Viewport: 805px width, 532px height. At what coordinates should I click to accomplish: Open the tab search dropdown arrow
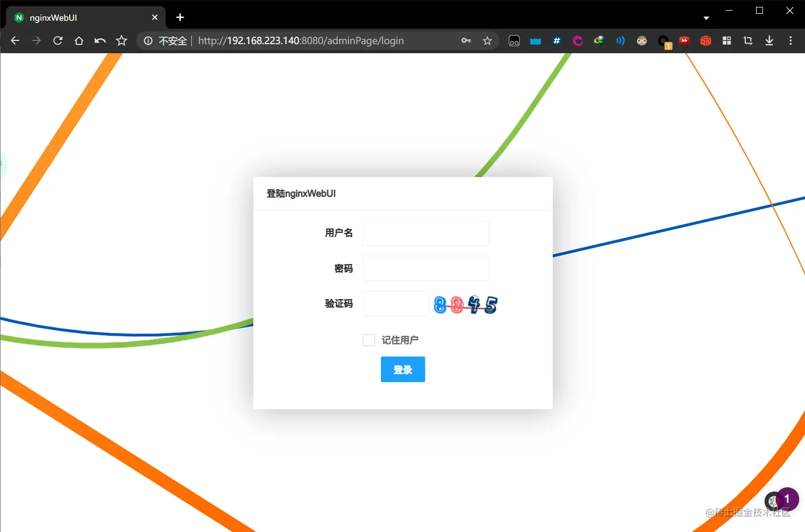point(706,18)
